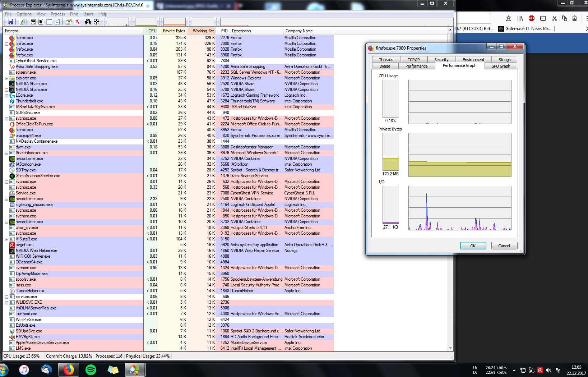Screen dimensions: 588x377
Task: Click the process list scrollbar down arrow
Action: pyautogui.click(x=450, y=348)
